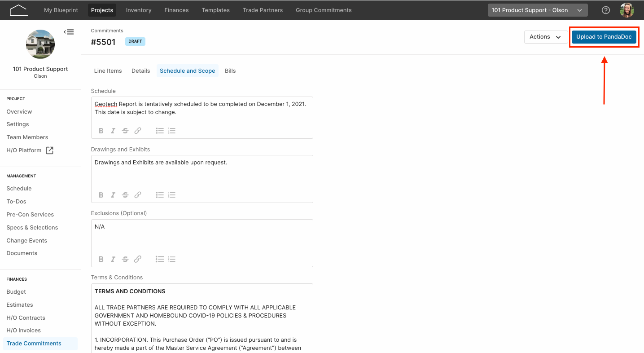
Task: Click into the Terms & Conditions text area
Action: [x=202, y=318]
